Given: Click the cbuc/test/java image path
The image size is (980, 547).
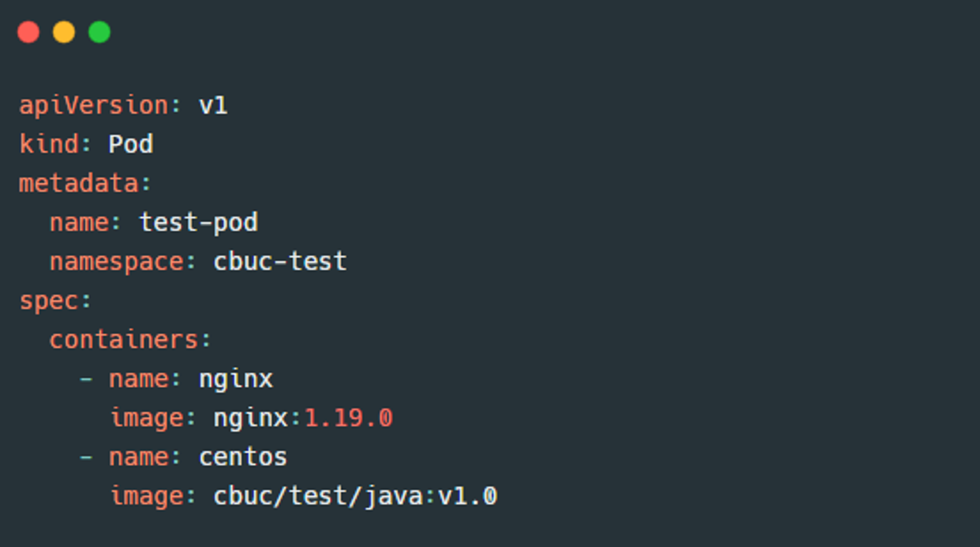Looking at the screenshot, I should [318, 496].
